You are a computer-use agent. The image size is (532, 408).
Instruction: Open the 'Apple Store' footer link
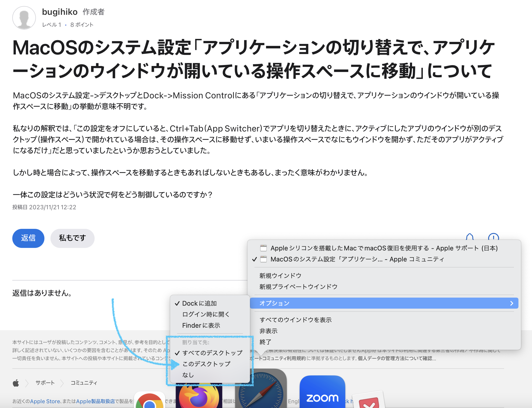[x=45, y=401]
